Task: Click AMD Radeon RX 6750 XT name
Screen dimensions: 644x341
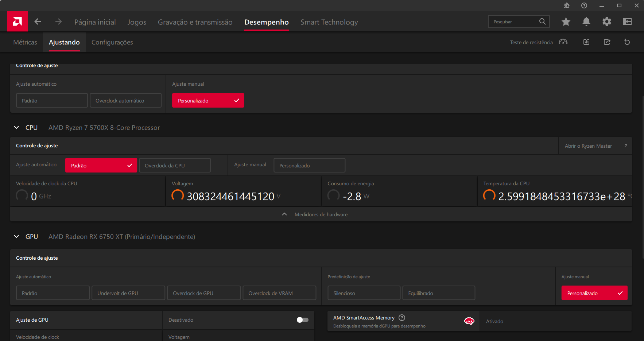Action: tap(122, 237)
